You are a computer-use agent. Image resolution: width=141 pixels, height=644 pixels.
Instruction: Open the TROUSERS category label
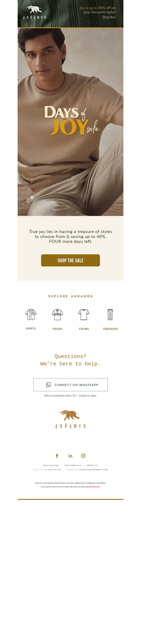(x=110, y=329)
